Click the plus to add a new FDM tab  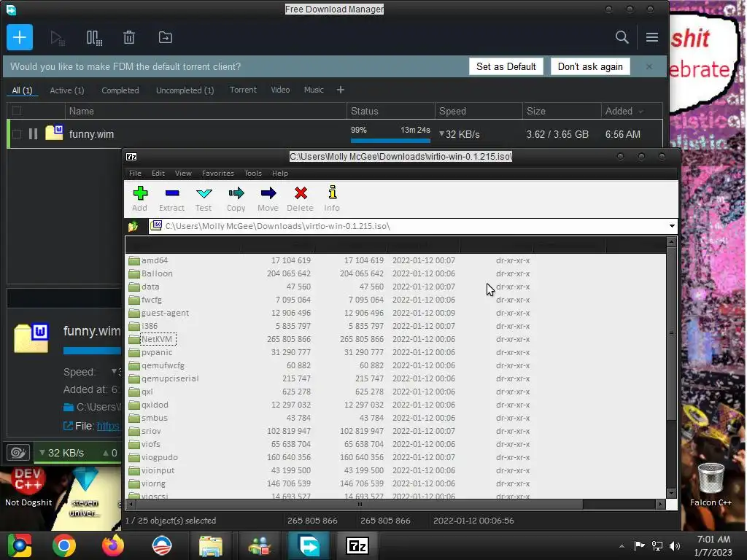pos(340,90)
